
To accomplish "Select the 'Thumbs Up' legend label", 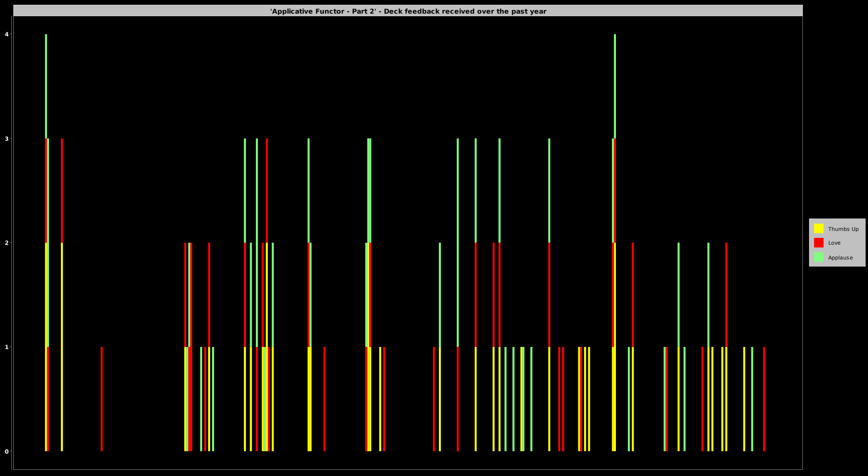I will [843, 229].
